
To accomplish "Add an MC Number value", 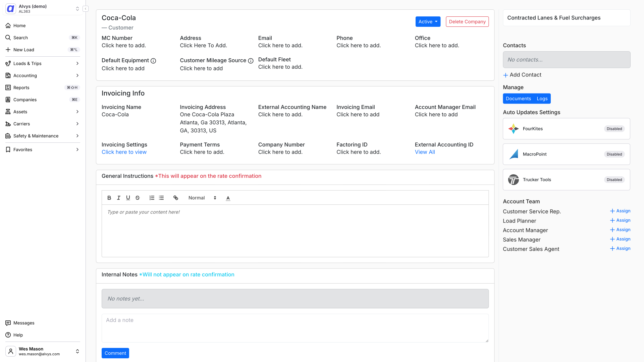I will (124, 46).
